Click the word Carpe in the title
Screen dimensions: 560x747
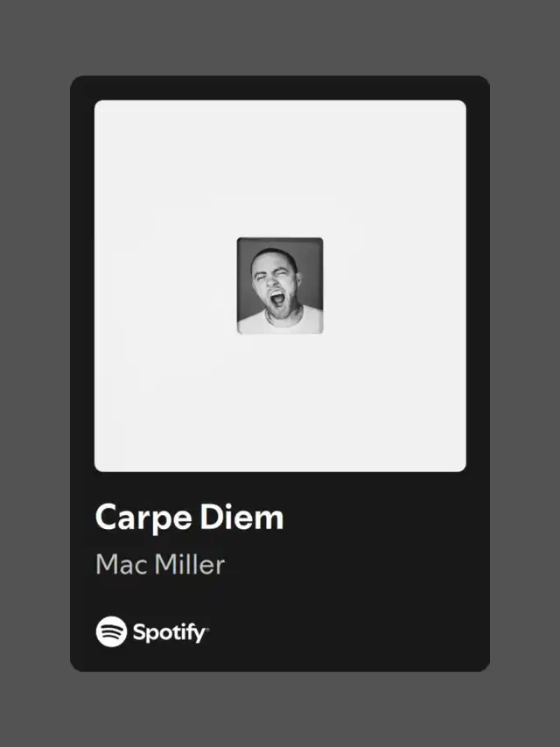pyautogui.click(x=143, y=518)
